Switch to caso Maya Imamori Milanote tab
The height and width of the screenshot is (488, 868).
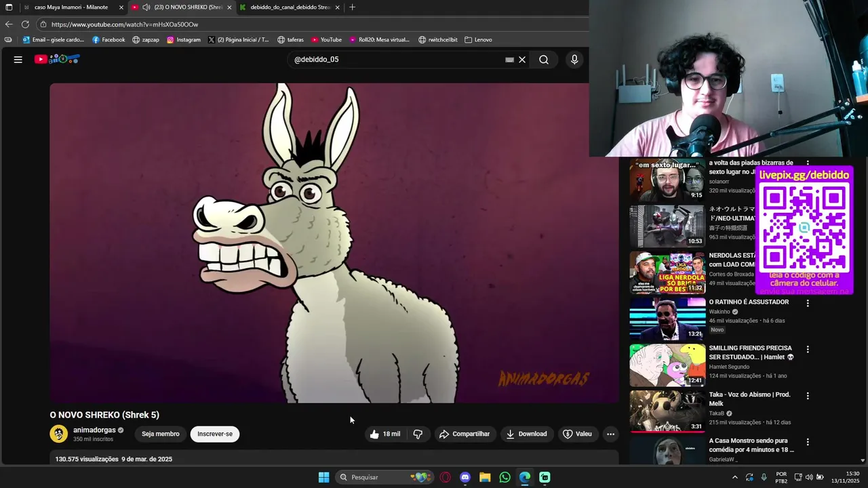point(71,7)
